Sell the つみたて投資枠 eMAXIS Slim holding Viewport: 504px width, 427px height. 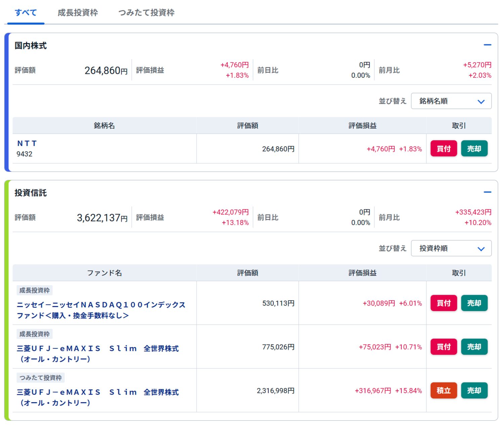pos(474,390)
